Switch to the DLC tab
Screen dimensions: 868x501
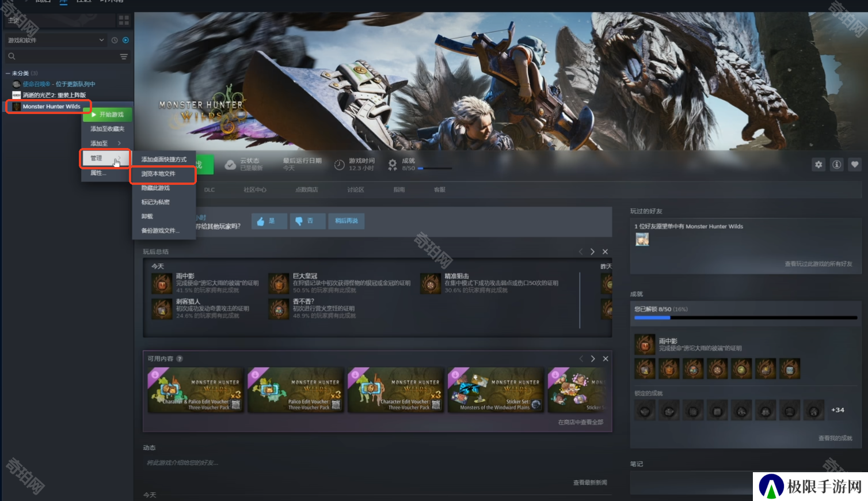(210, 189)
